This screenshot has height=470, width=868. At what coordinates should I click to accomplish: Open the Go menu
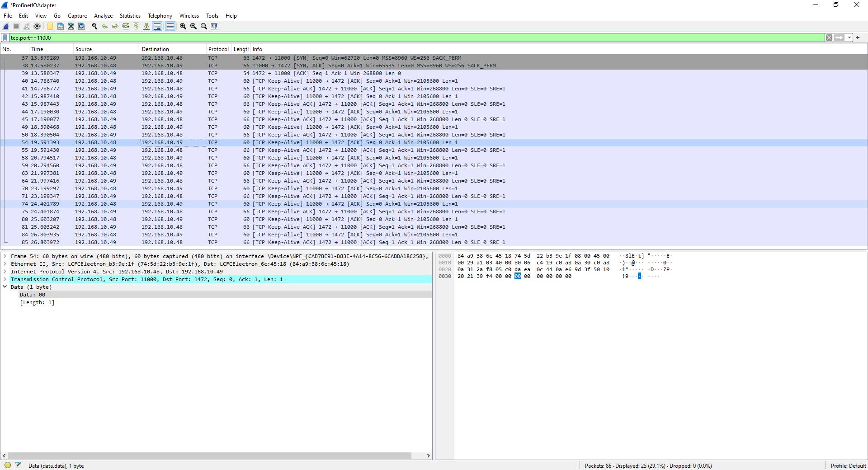coord(57,16)
